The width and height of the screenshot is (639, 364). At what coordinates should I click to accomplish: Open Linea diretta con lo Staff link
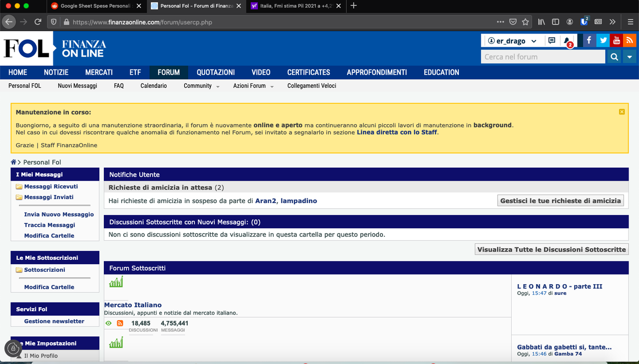tap(397, 133)
